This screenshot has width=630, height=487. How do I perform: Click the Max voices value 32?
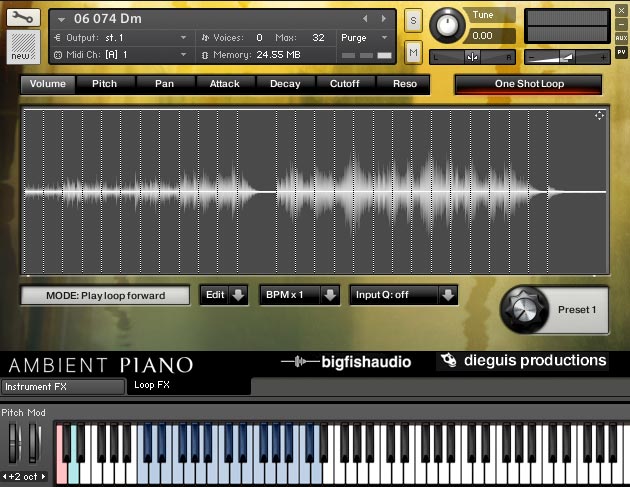click(318, 38)
